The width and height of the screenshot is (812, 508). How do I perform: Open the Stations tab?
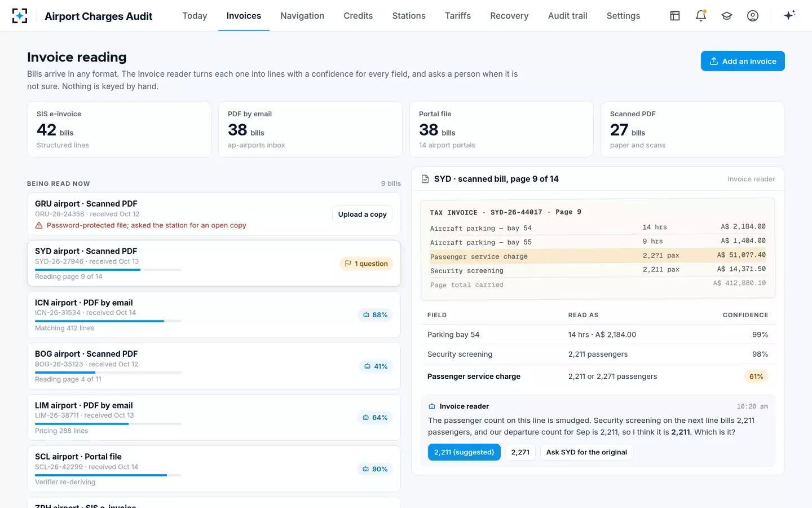pyautogui.click(x=409, y=16)
